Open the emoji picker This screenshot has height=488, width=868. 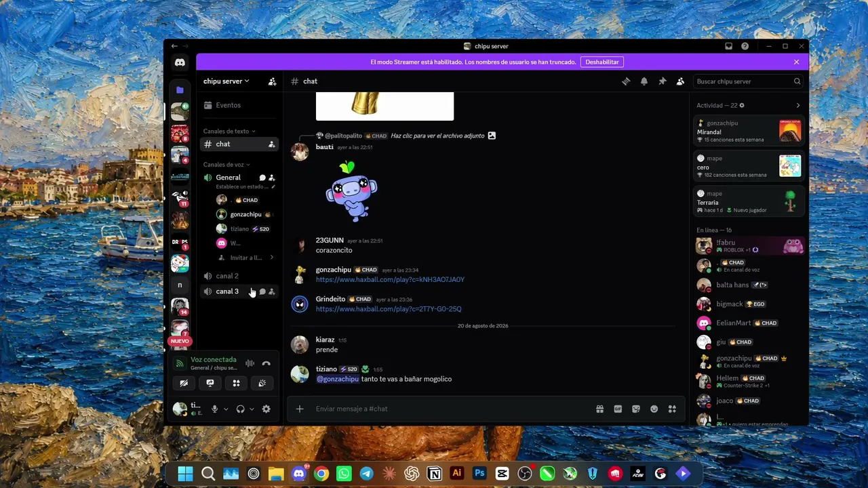click(654, 409)
